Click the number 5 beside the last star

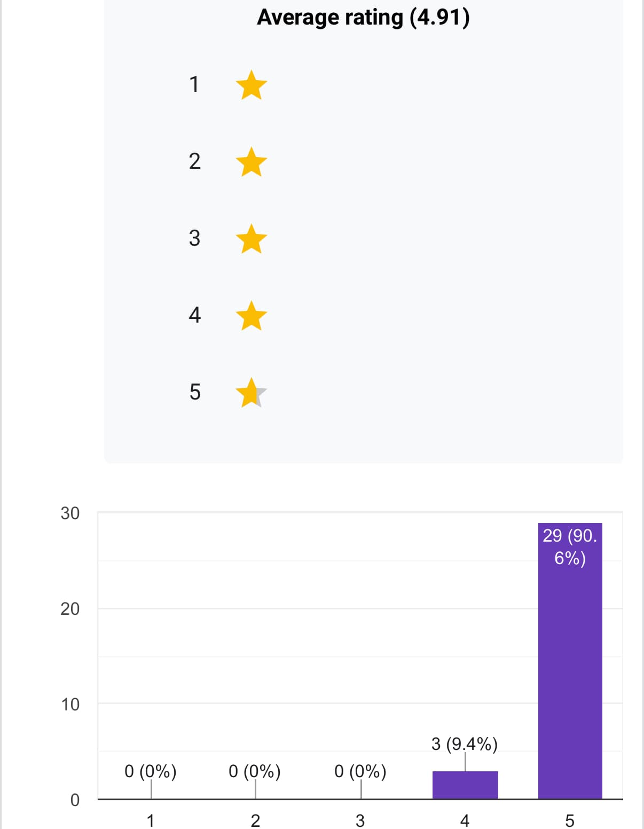[195, 392]
